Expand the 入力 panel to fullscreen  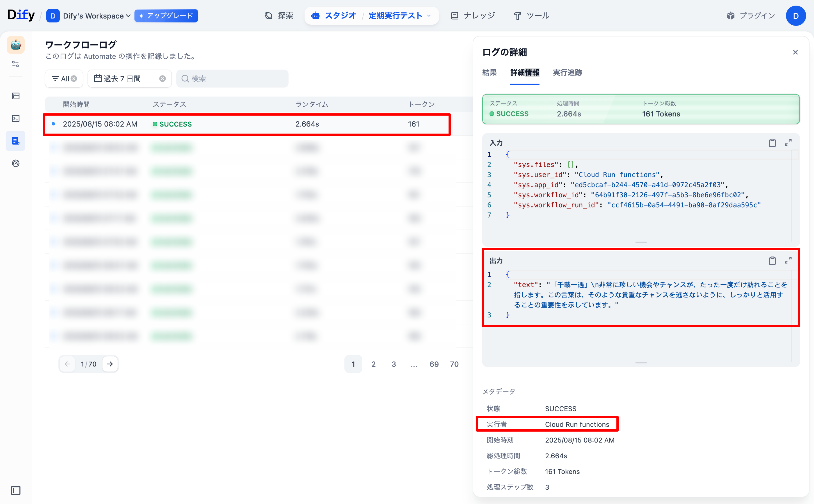[x=788, y=143]
